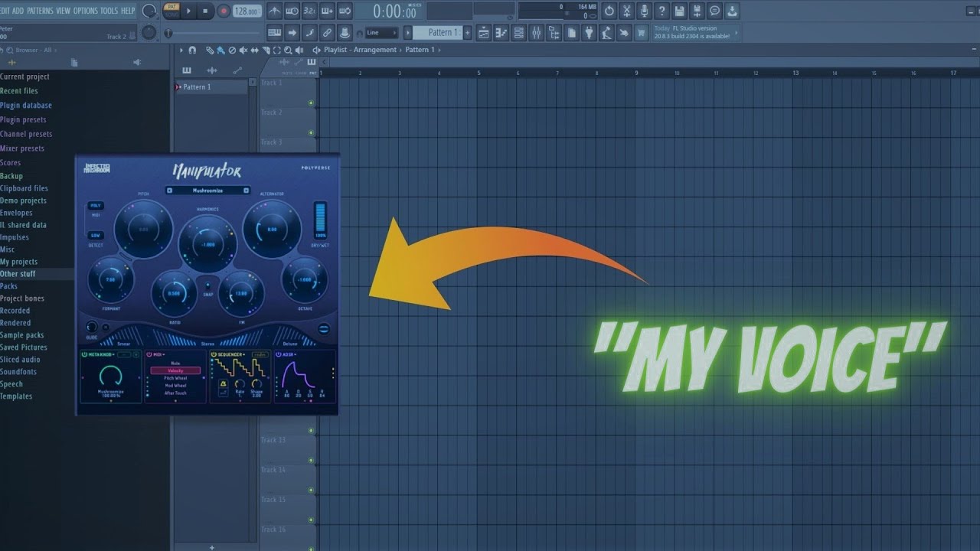Open the OPTIONS menu

(86, 11)
